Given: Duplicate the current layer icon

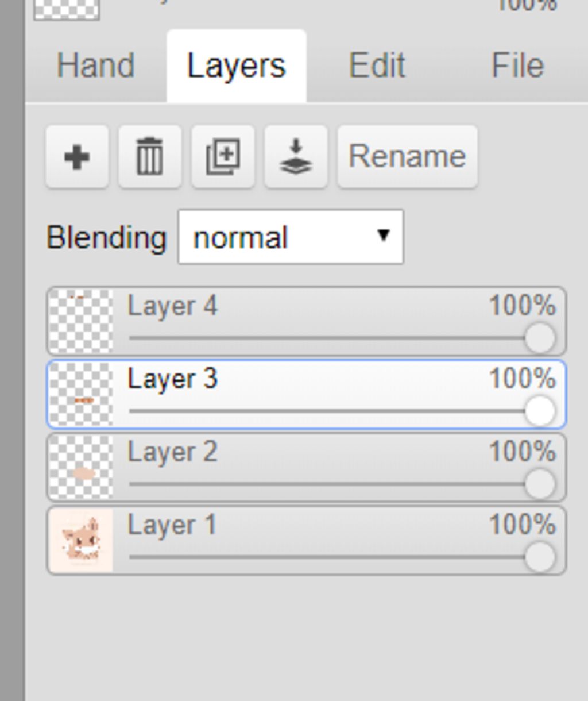Looking at the screenshot, I should 223,157.
